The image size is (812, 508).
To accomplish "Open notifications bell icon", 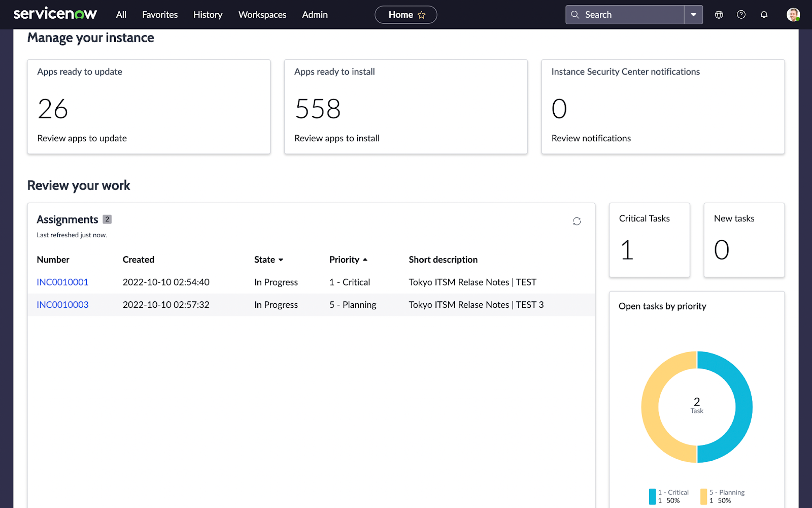I will point(764,15).
